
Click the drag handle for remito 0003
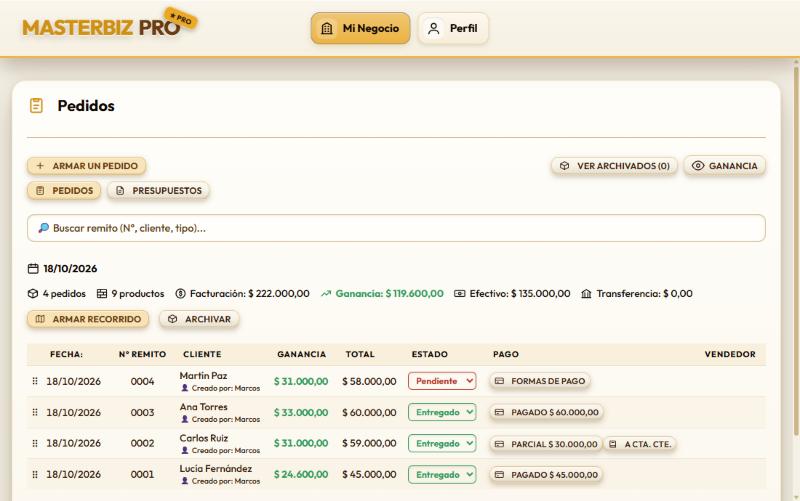coord(35,412)
